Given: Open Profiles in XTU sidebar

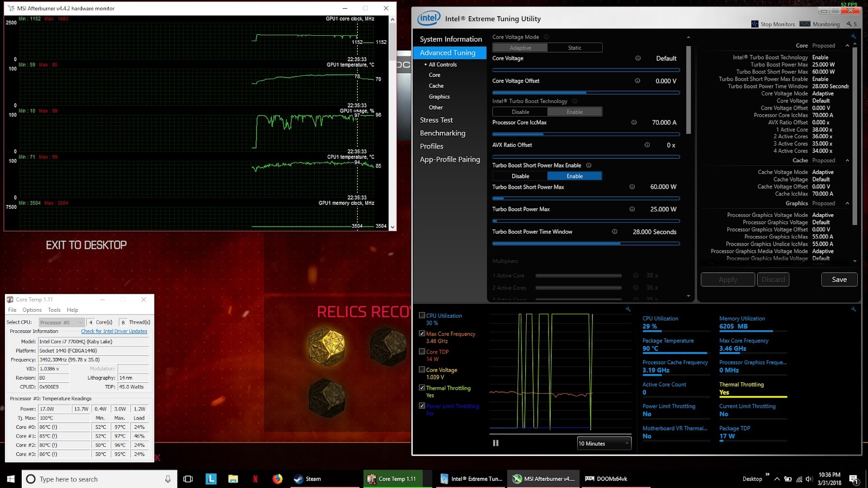Looking at the screenshot, I should click(432, 146).
